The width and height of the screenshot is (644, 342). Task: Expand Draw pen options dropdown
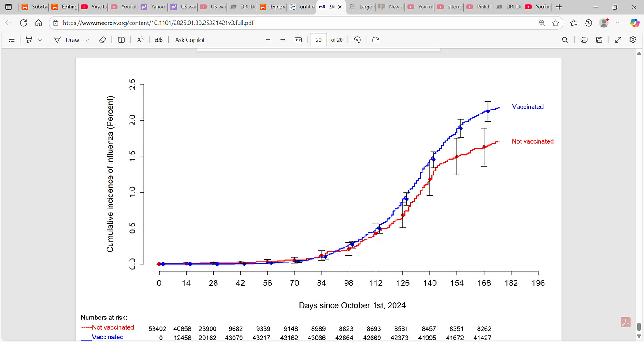[x=87, y=40]
